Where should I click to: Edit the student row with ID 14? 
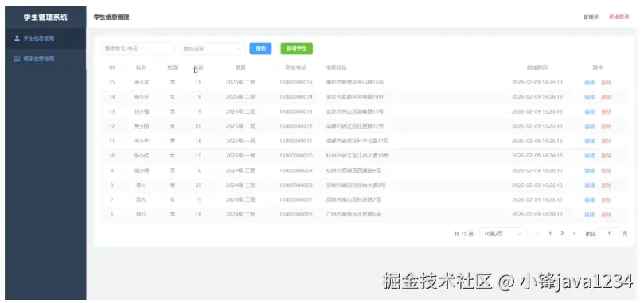point(589,97)
